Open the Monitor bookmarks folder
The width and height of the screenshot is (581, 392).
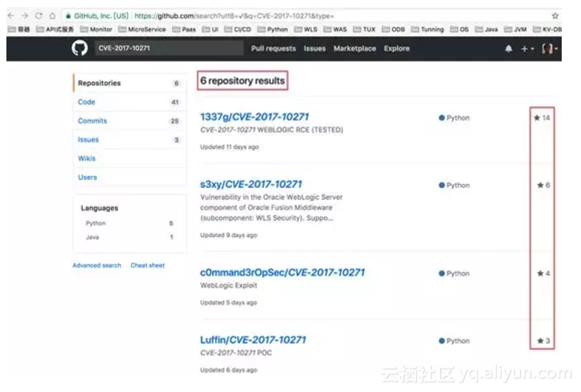96,29
